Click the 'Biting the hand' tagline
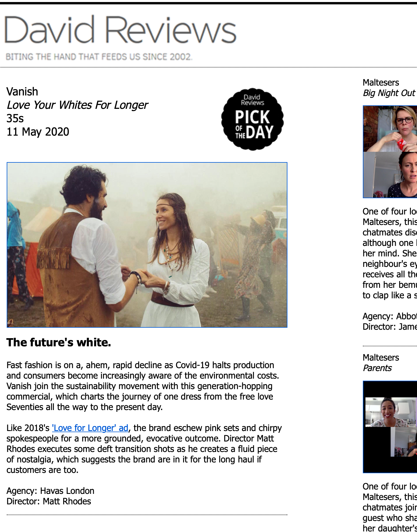Image resolution: width=417 pixels, height=532 pixels. click(x=99, y=56)
